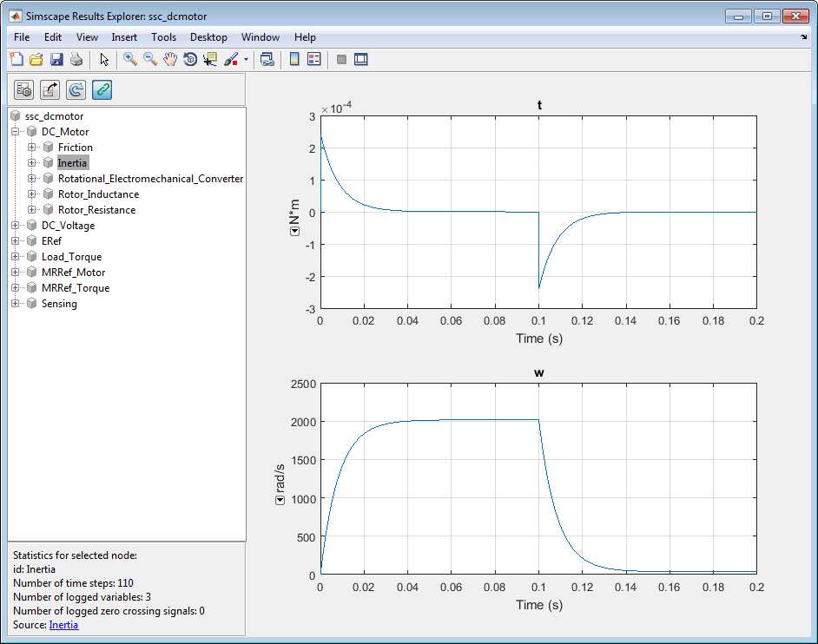Expand the Friction tree node
The width and height of the screenshot is (818, 644).
tap(31, 148)
